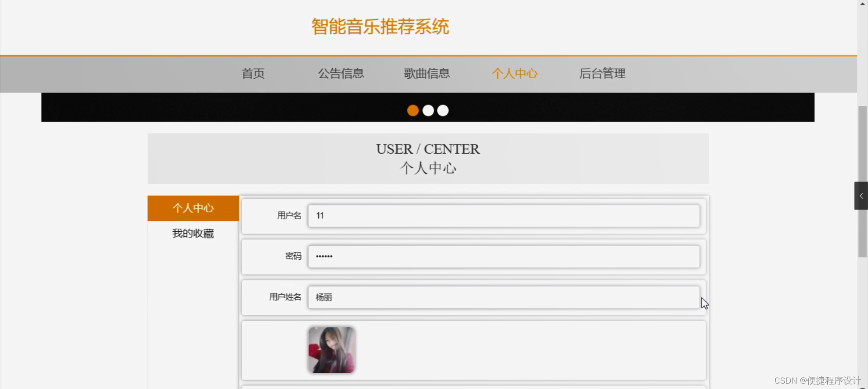Open the 歌曲信息 navigation item

click(427, 73)
